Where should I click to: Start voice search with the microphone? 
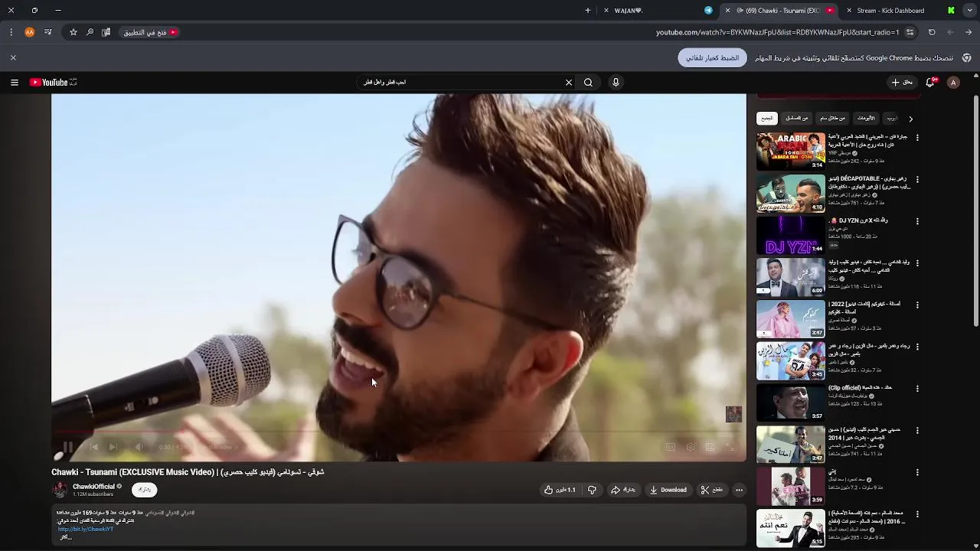(616, 83)
